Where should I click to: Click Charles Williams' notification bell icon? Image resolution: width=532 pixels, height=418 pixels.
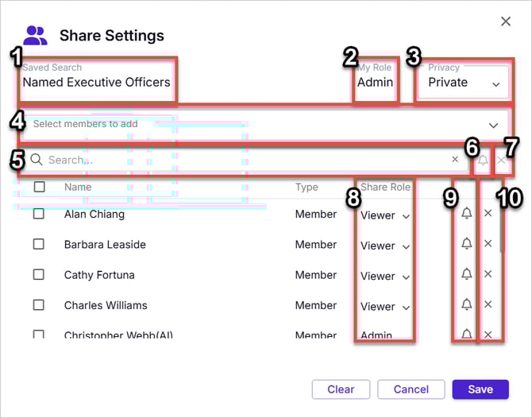(467, 304)
